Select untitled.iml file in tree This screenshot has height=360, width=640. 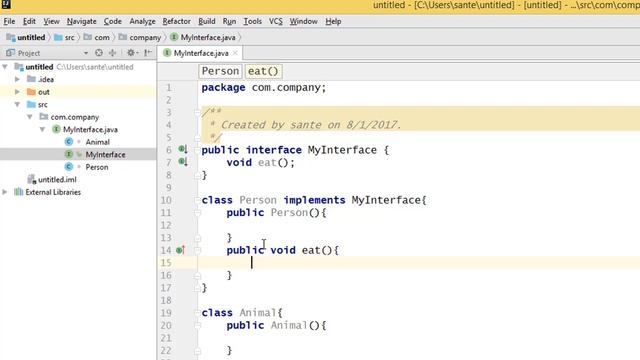point(52,180)
